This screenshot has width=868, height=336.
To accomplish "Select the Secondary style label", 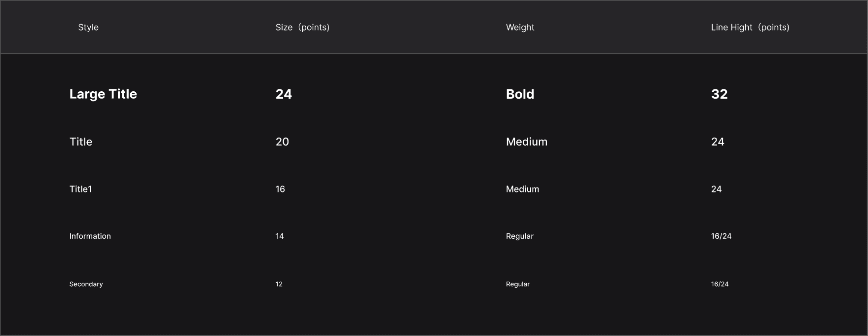I will [86, 284].
